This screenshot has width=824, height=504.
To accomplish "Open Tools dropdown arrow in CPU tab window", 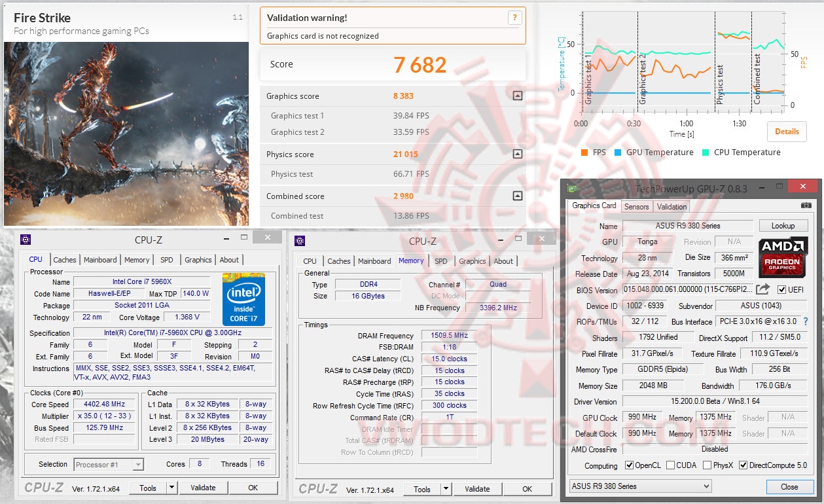I will pos(171,488).
